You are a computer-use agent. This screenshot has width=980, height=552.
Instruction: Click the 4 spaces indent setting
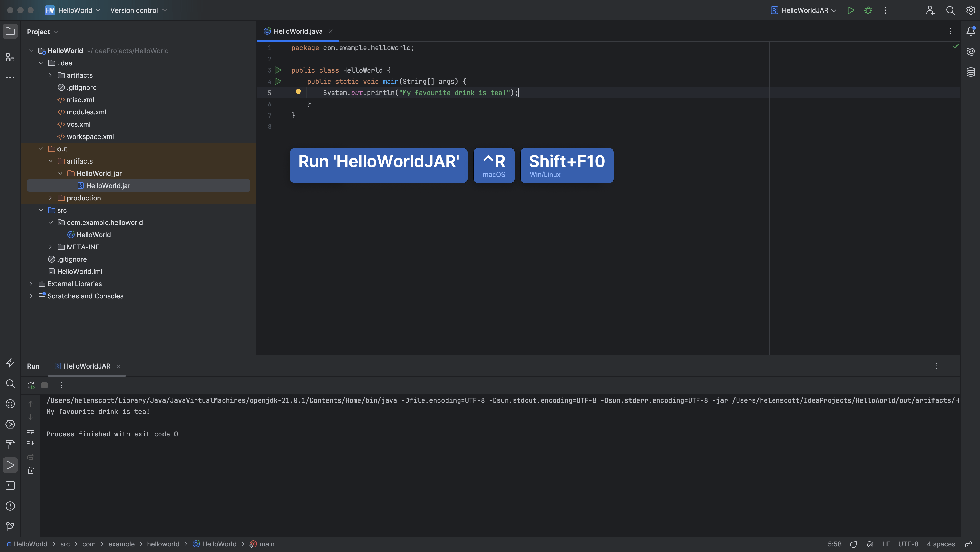point(940,544)
